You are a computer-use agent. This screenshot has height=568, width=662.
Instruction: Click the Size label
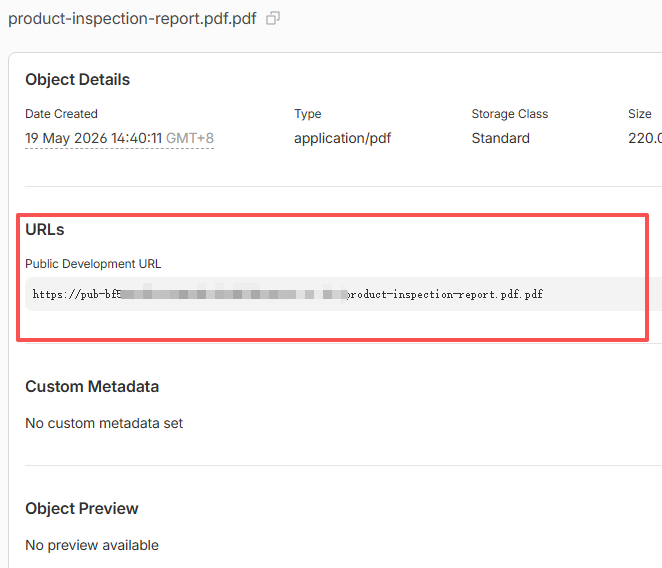point(640,114)
